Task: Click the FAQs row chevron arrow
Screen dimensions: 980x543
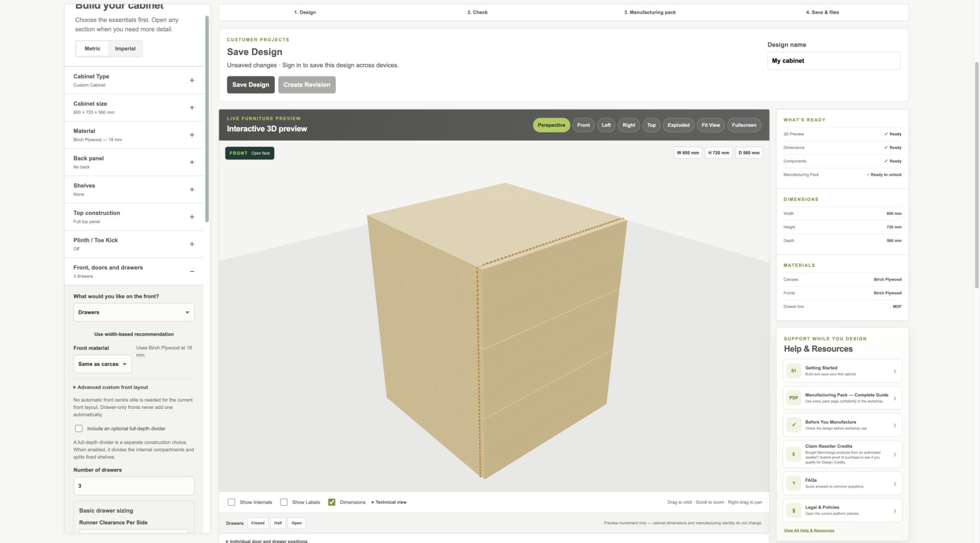Action: tap(895, 484)
